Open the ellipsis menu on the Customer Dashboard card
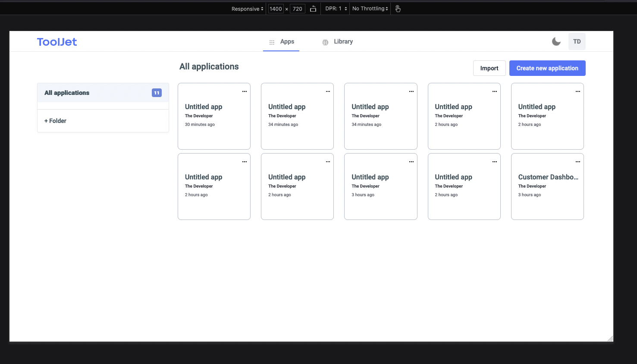This screenshot has width=637, height=364. click(x=578, y=162)
